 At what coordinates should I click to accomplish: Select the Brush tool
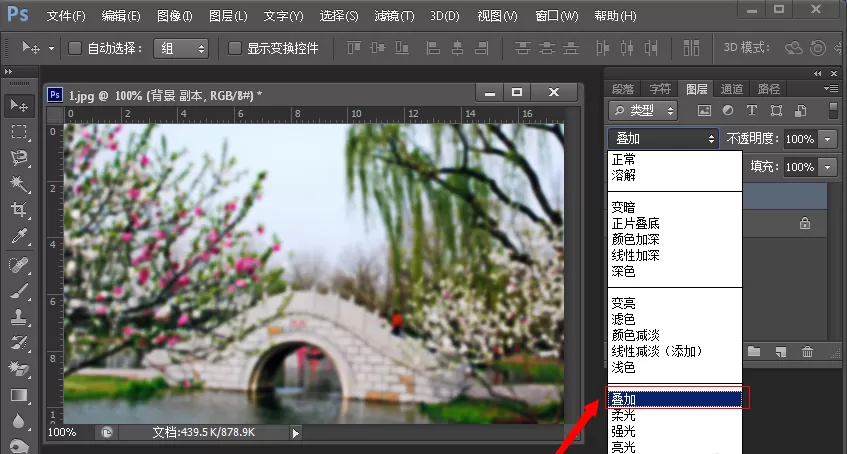[x=19, y=290]
